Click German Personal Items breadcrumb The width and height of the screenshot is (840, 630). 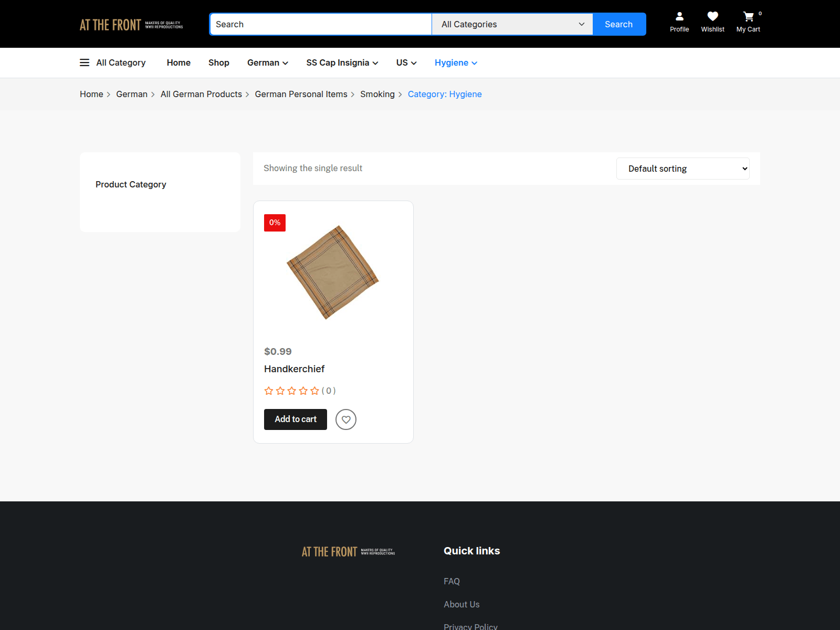301,94
